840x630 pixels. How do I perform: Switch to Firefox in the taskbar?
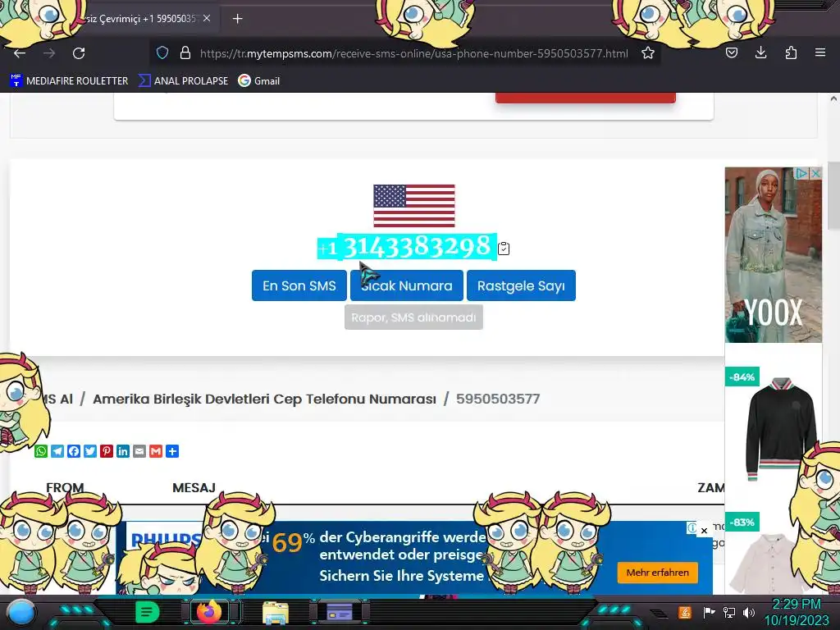click(x=209, y=612)
